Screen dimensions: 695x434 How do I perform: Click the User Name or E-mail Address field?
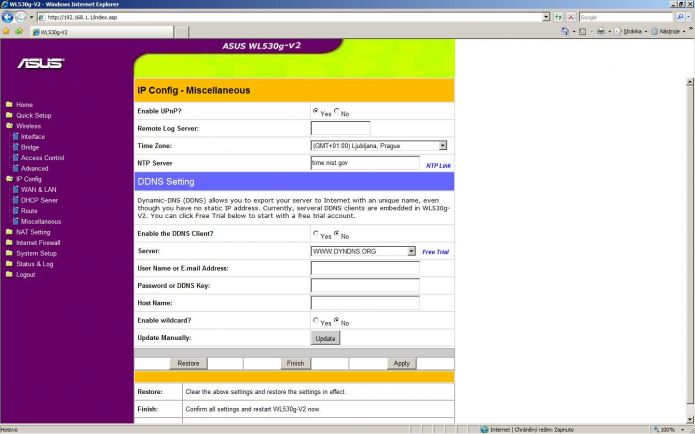365,268
